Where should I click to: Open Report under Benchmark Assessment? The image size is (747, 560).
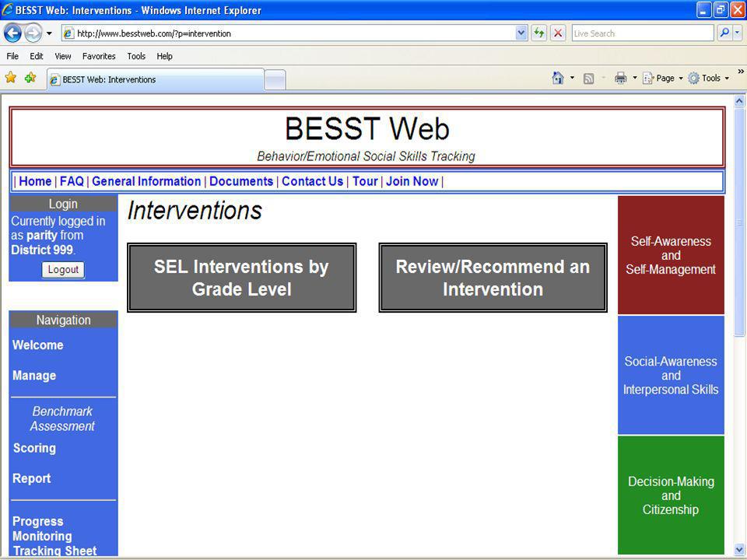click(x=31, y=478)
